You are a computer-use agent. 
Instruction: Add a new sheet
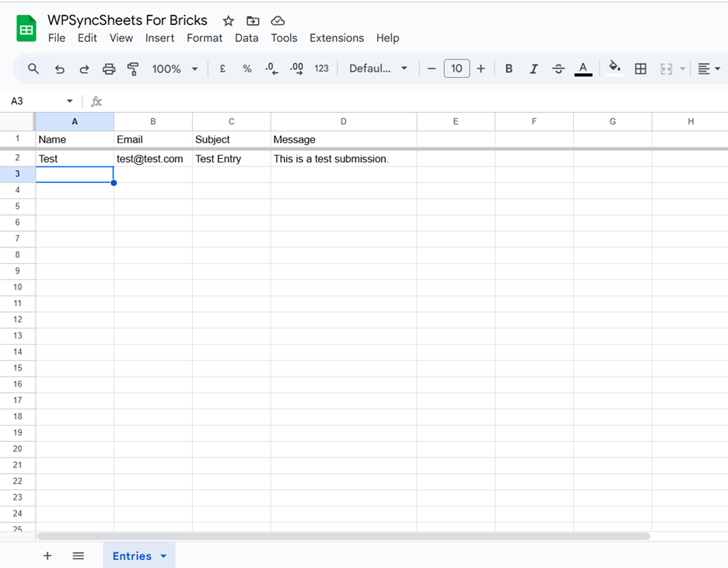coord(47,556)
